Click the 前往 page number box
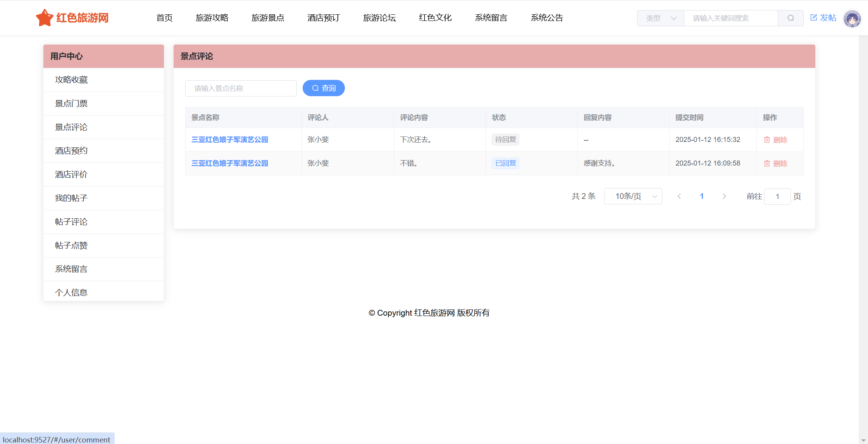Image resolution: width=868 pixels, height=444 pixels. click(x=777, y=197)
